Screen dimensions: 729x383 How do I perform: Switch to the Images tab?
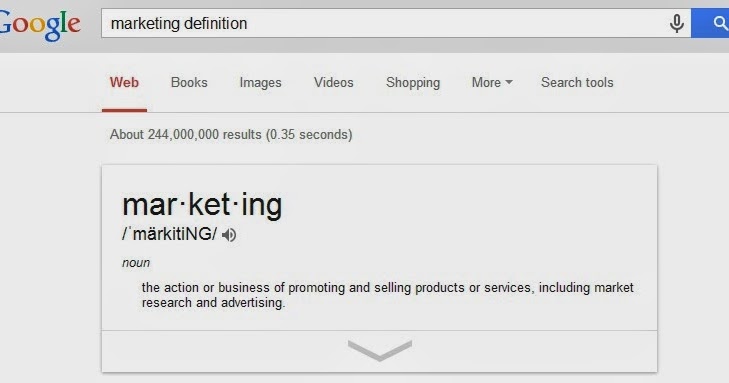pyautogui.click(x=260, y=83)
